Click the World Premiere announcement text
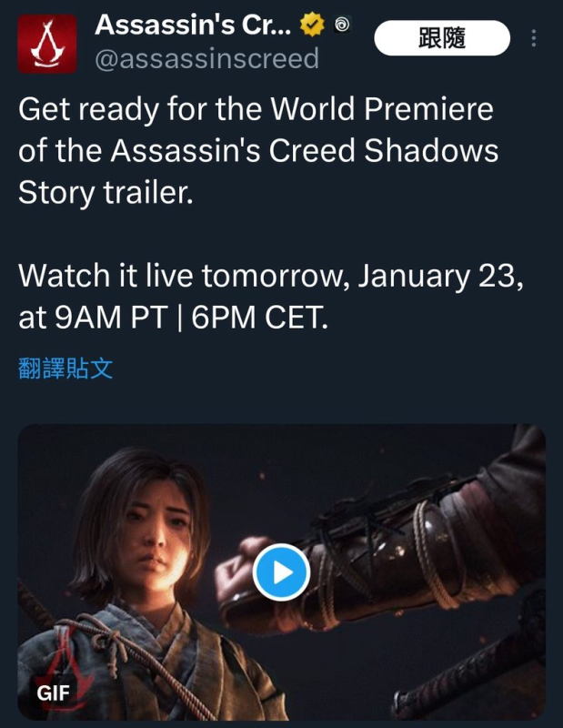 [x=258, y=151]
